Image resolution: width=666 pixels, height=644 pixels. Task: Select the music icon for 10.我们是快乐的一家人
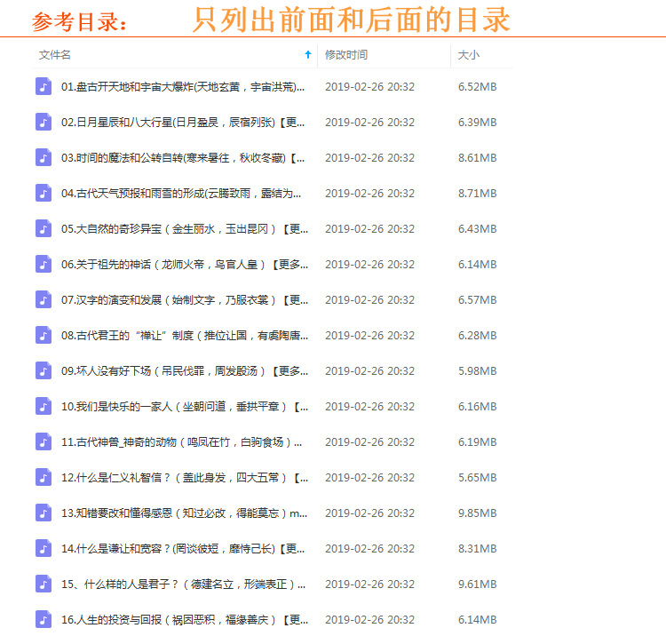click(x=44, y=406)
